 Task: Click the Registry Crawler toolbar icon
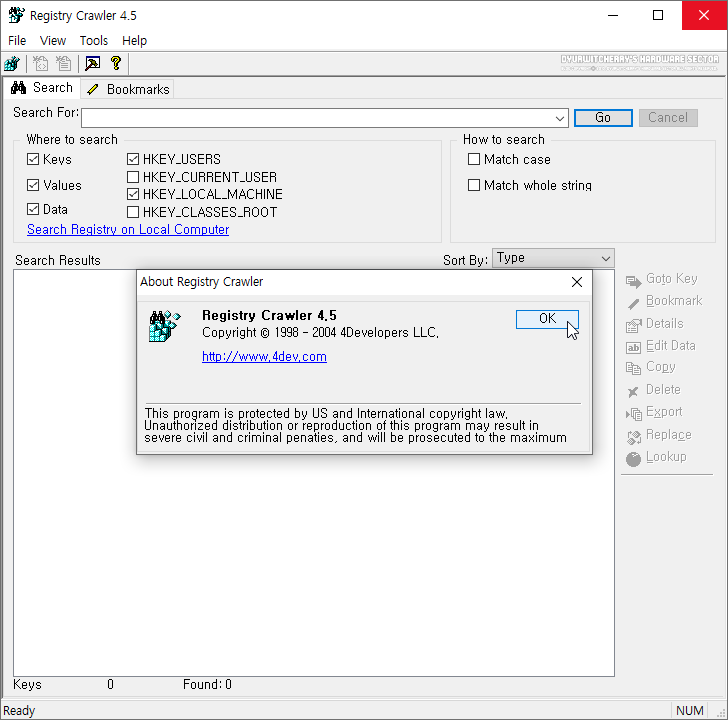pyautogui.click(x=12, y=64)
